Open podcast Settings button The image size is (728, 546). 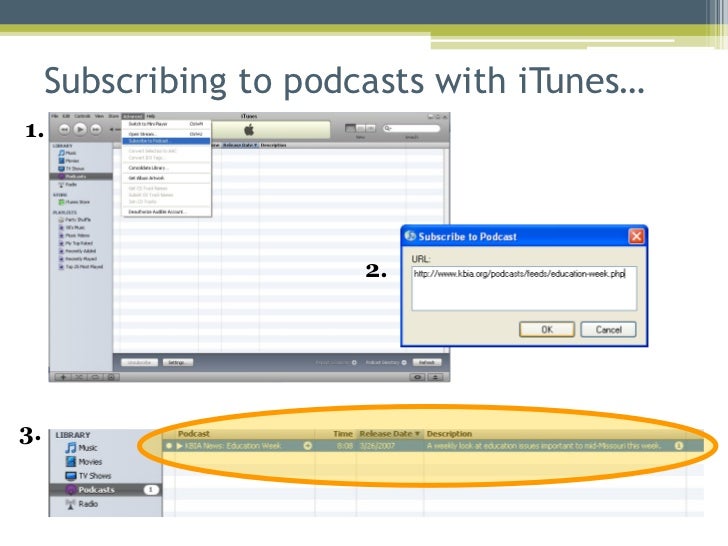pyautogui.click(x=178, y=363)
